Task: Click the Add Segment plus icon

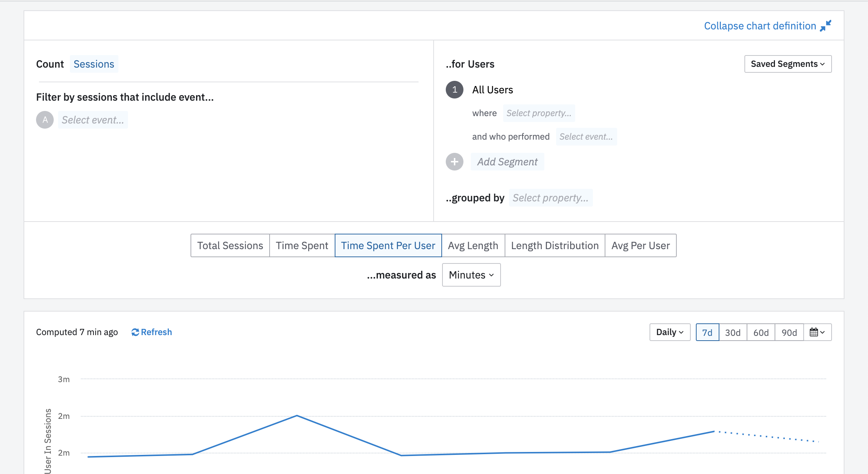Action: (x=455, y=162)
